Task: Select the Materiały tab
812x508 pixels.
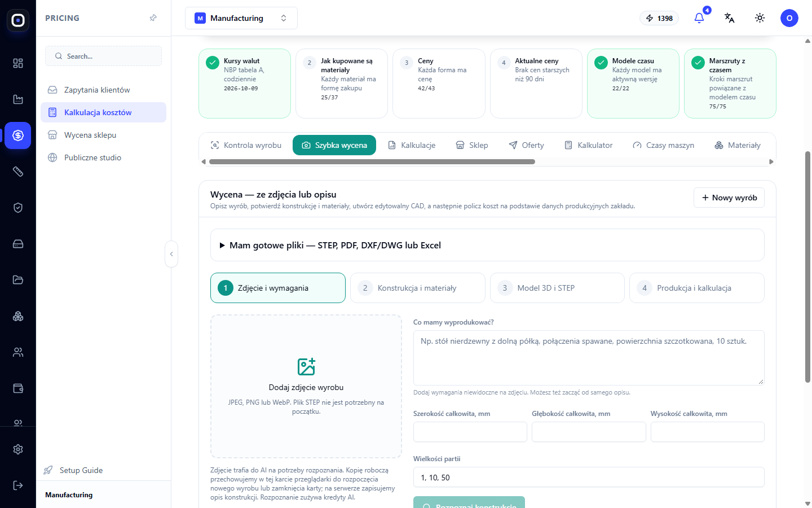Action: (738, 145)
